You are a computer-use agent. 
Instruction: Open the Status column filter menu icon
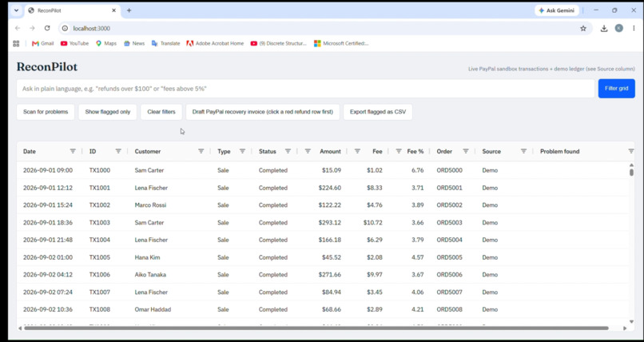(288, 151)
